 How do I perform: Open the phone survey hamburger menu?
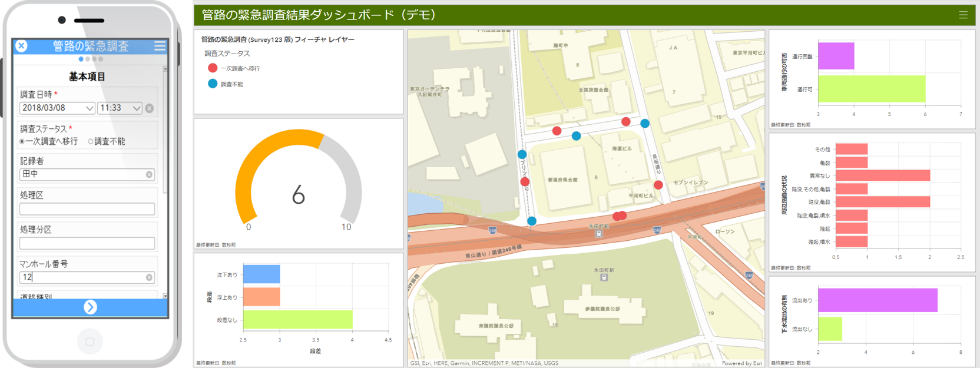point(160,46)
